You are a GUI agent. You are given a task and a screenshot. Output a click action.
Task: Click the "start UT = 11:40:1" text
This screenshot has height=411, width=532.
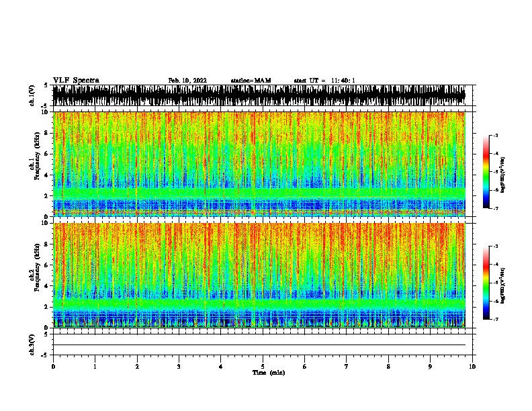pyautogui.click(x=324, y=81)
